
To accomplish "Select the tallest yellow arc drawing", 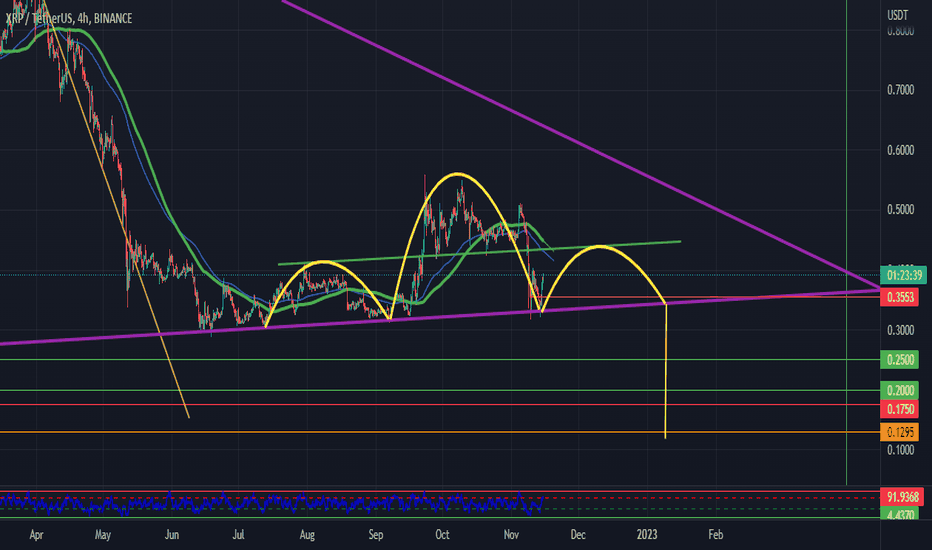I will [x=457, y=173].
